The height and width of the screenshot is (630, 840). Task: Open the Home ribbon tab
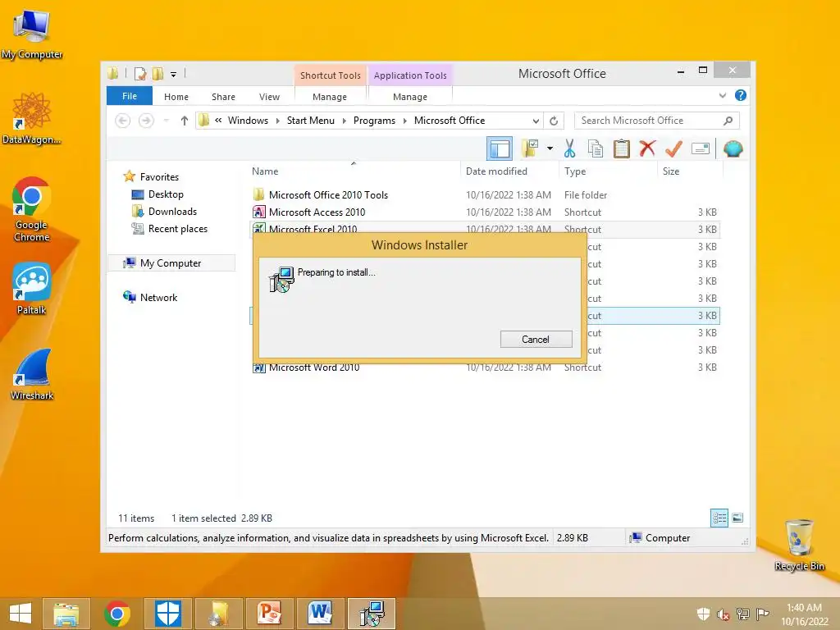(x=176, y=97)
